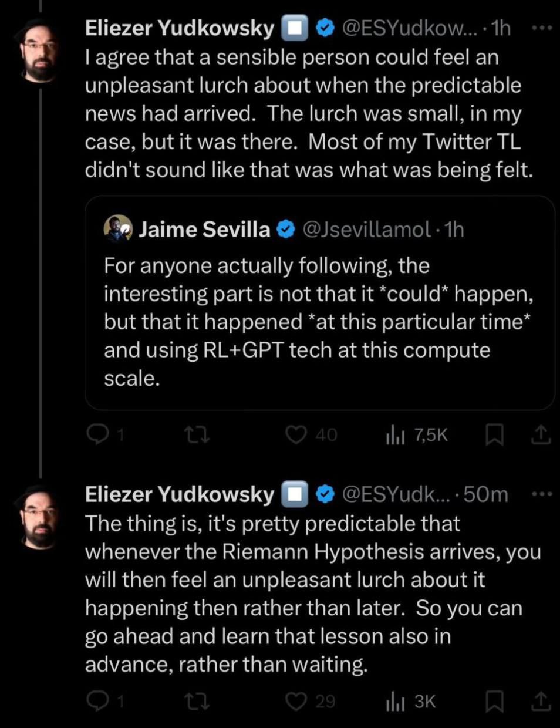This screenshot has width=560, height=728.
Task: Share the first tweet via share icon
Action: (541, 434)
